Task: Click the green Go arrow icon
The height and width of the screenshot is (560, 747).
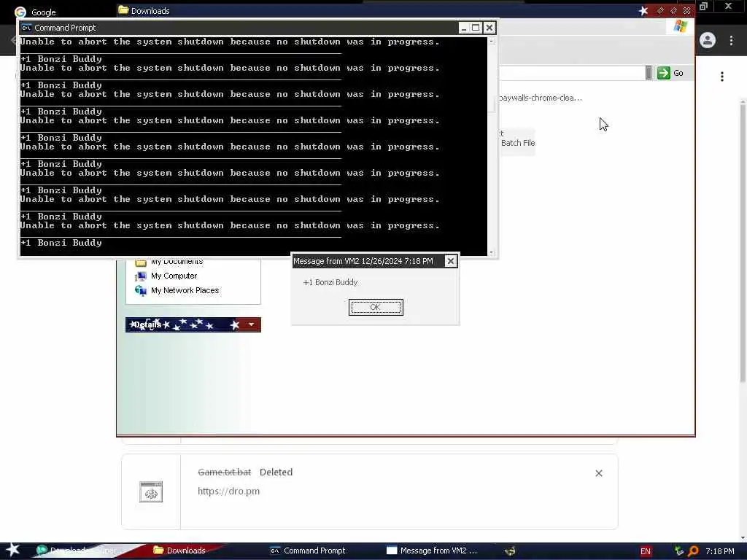Action: [x=664, y=73]
